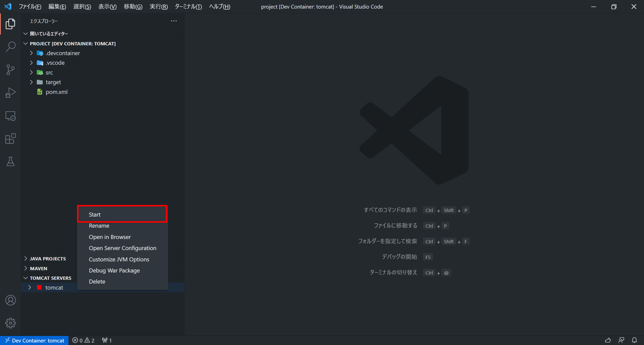This screenshot has height=345, width=644.
Task: Select Start in the context menu
Action: point(95,214)
